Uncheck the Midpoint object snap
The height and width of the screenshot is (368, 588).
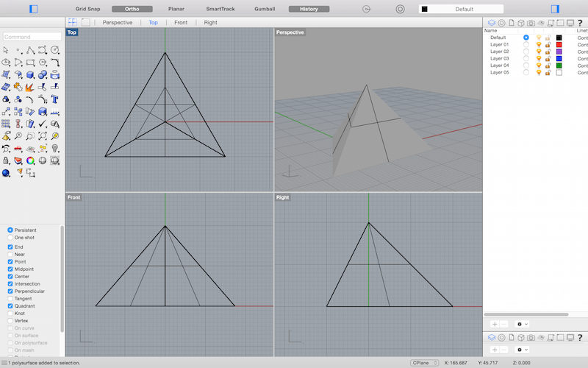coord(10,269)
